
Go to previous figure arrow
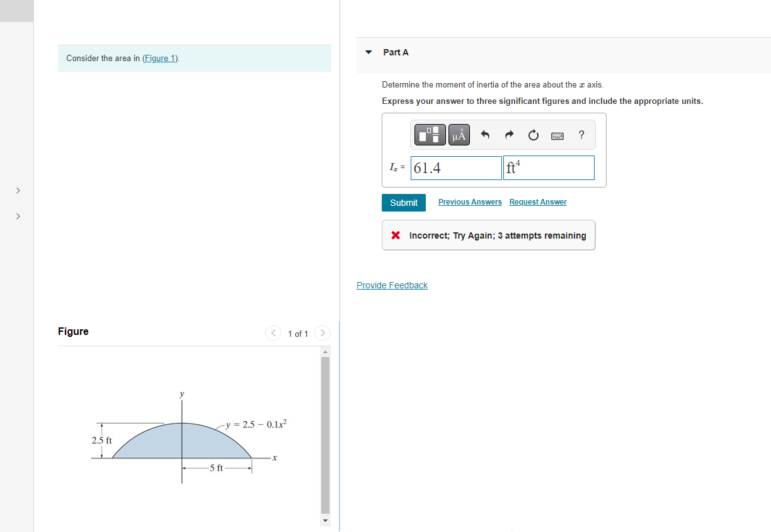[273, 333]
